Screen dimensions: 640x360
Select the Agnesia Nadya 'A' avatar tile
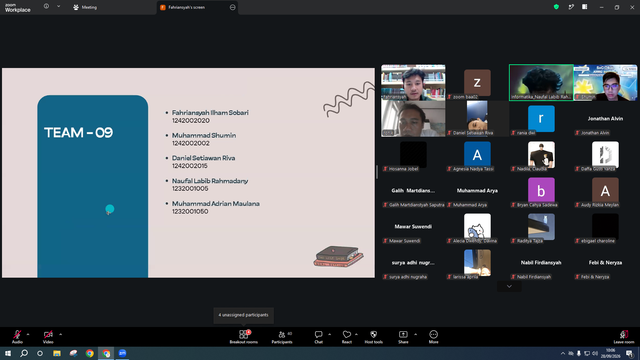pos(477,155)
